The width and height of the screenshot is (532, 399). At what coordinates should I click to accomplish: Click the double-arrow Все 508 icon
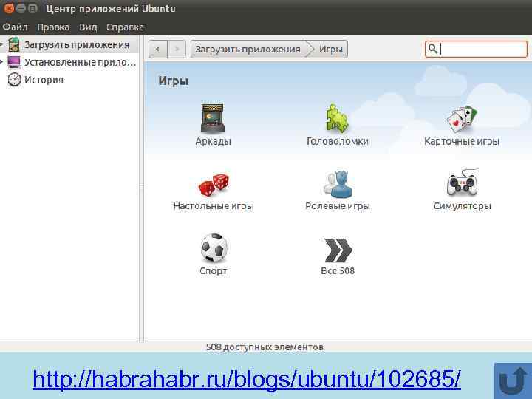click(x=338, y=250)
